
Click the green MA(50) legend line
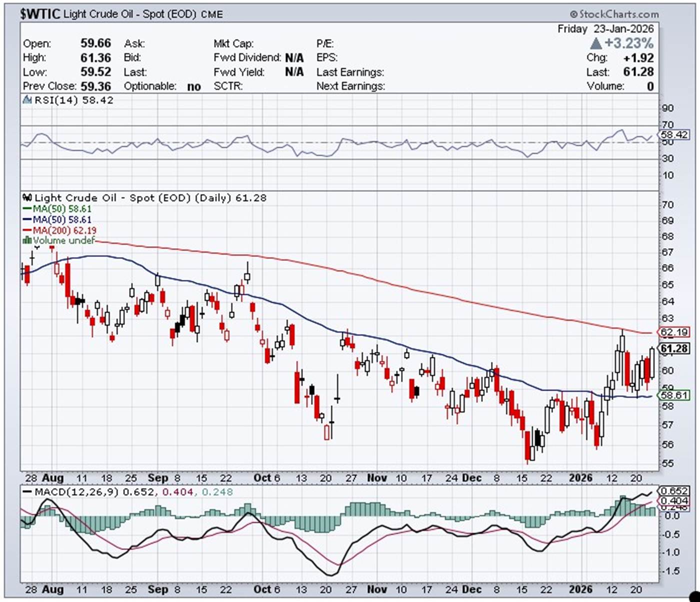click(x=27, y=209)
